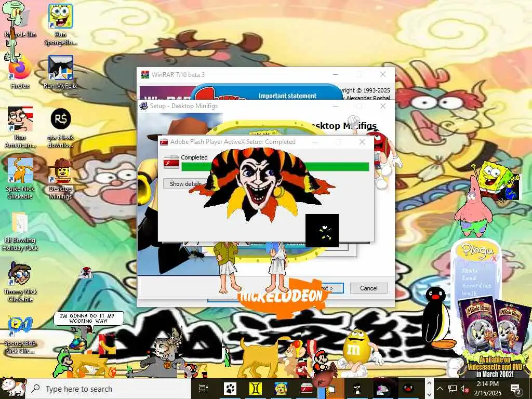Open the paw print taskbar app
532x399 pixels.
[x=230, y=389]
